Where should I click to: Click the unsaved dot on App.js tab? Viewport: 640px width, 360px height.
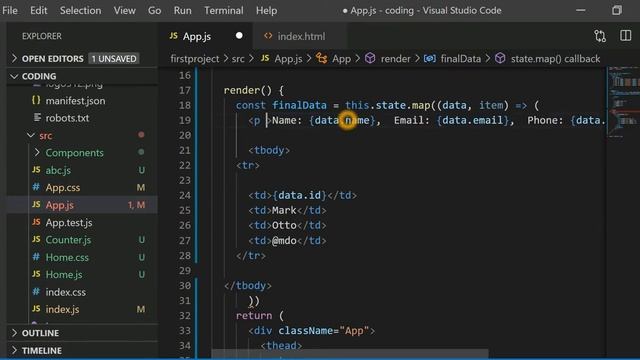[239, 36]
